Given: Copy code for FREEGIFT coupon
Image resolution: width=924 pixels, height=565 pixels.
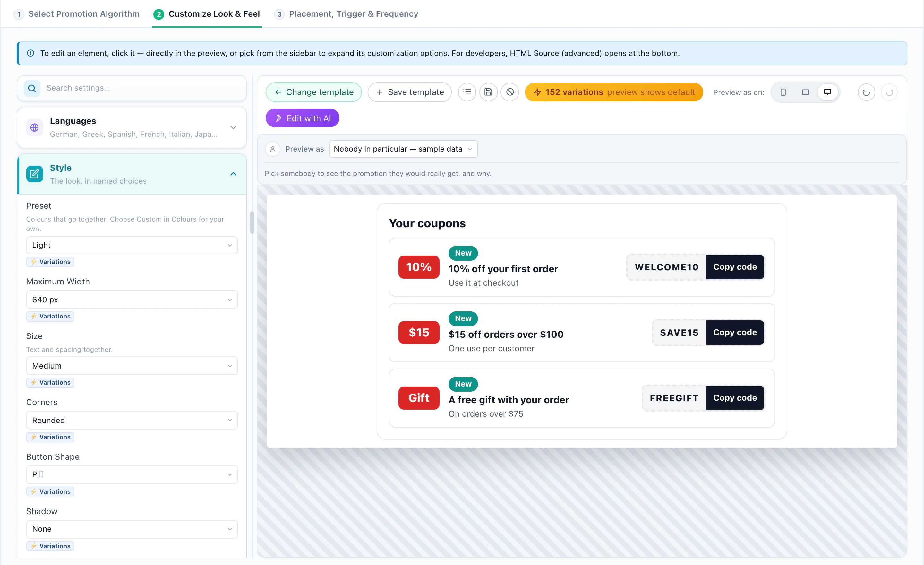Looking at the screenshot, I should point(735,398).
